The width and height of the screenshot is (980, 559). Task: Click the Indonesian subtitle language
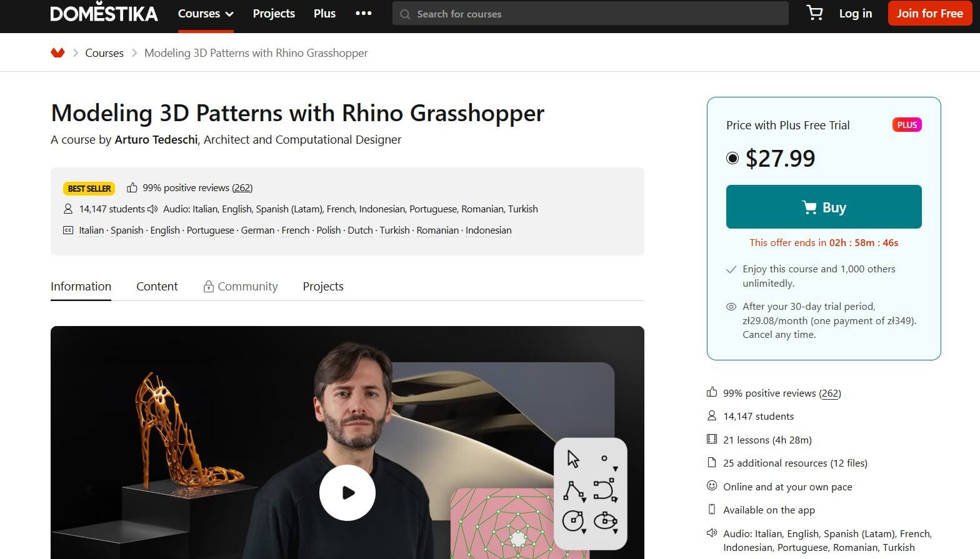pyautogui.click(x=489, y=230)
